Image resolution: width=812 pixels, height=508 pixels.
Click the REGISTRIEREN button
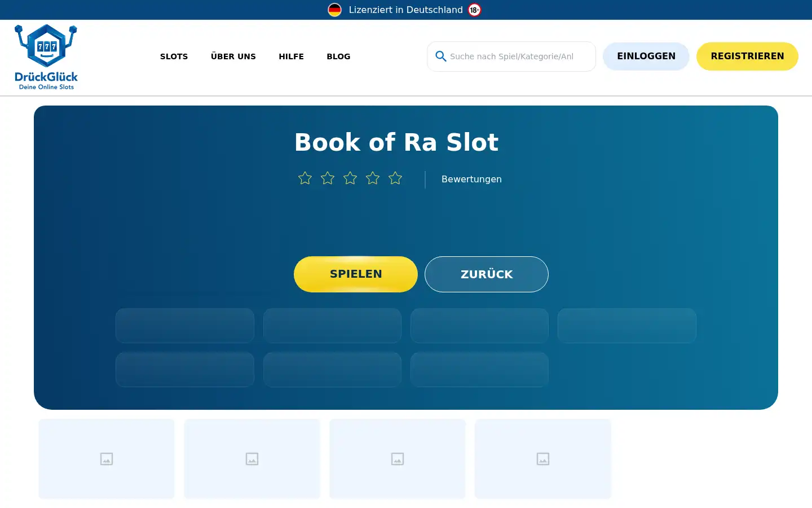point(747,56)
